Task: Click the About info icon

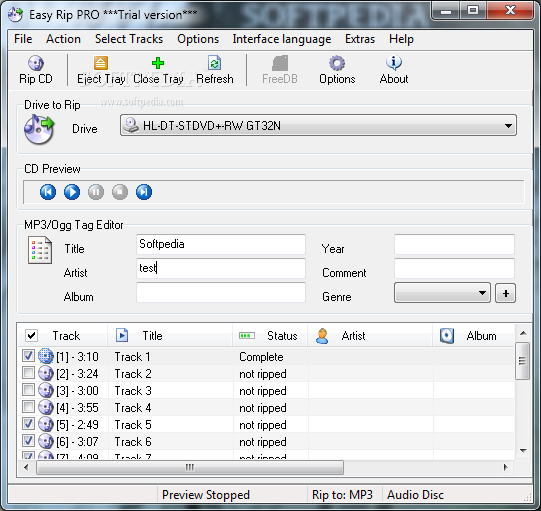Action: [394, 63]
